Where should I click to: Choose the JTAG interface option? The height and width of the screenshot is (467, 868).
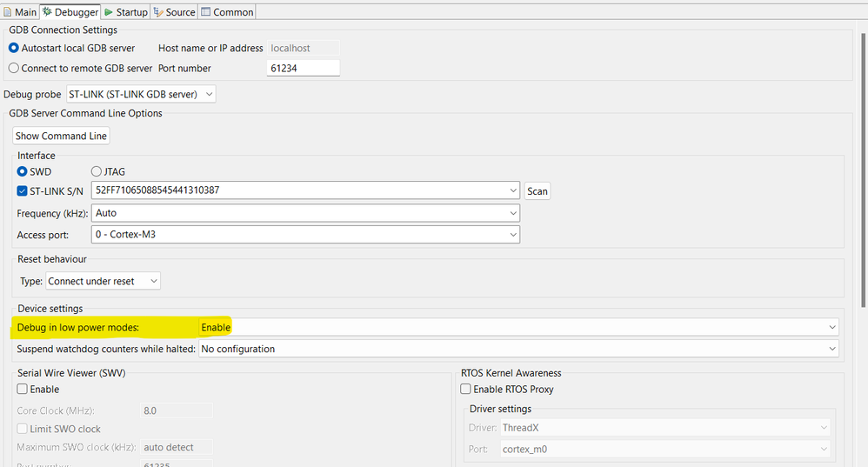click(x=97, y=172)
